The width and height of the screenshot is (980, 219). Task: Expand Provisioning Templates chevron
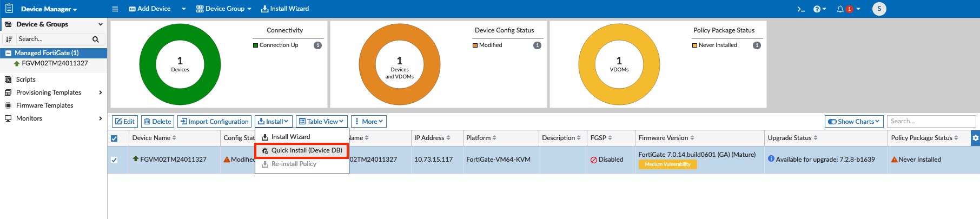[x=101, y=92]
